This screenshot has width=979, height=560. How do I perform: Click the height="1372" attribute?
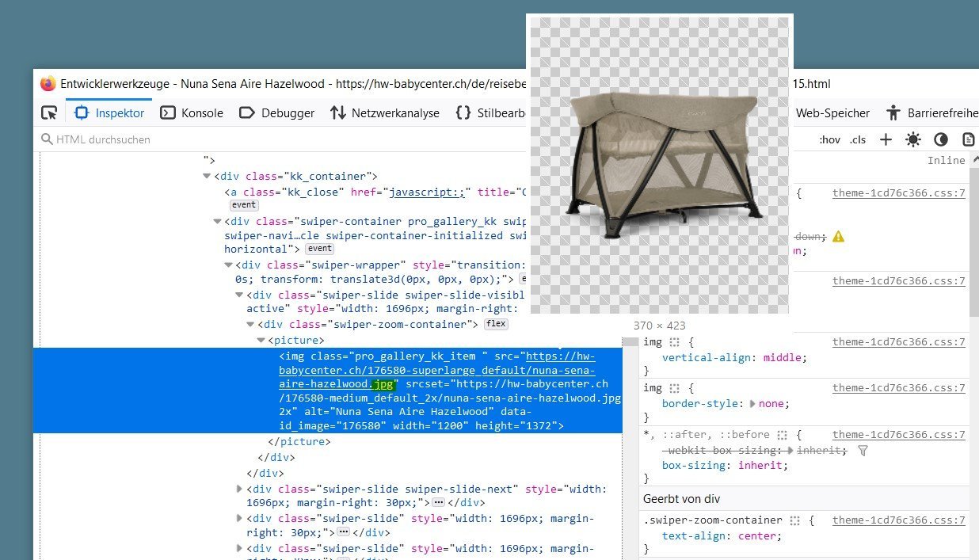coord(515,426)
